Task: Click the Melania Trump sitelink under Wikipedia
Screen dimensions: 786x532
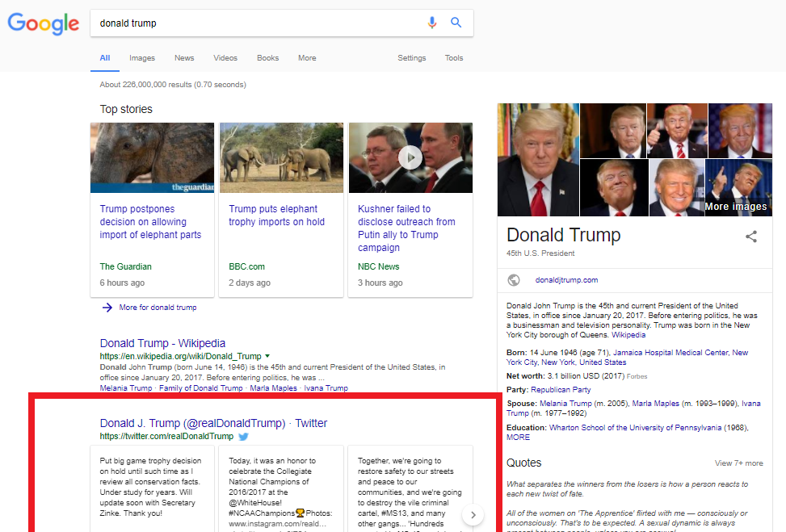Action: (126, 388)
